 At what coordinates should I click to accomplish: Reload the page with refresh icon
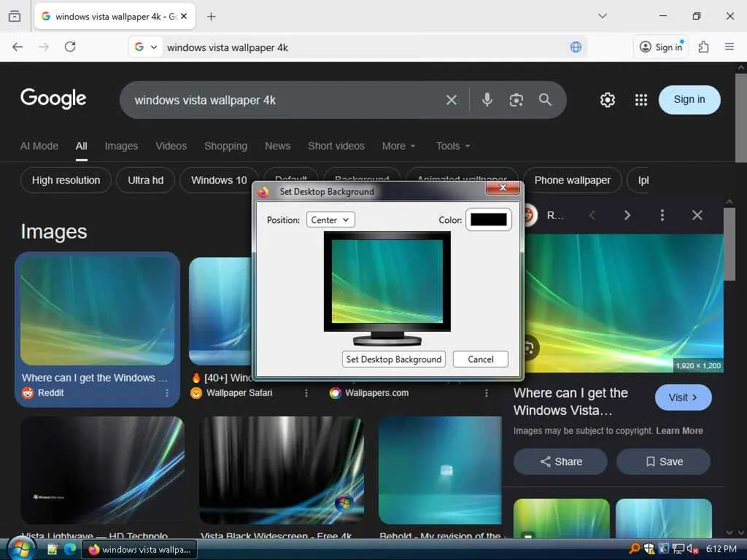[70, 47]
